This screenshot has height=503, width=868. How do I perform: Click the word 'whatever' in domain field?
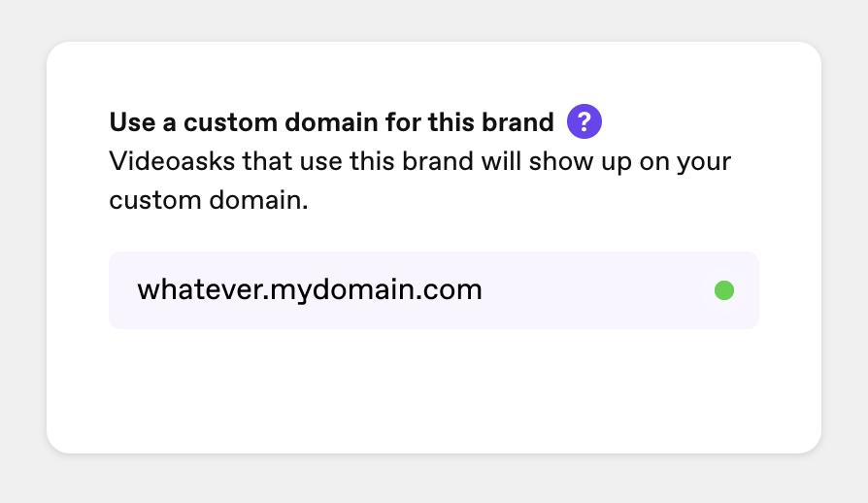pos(199,289)
